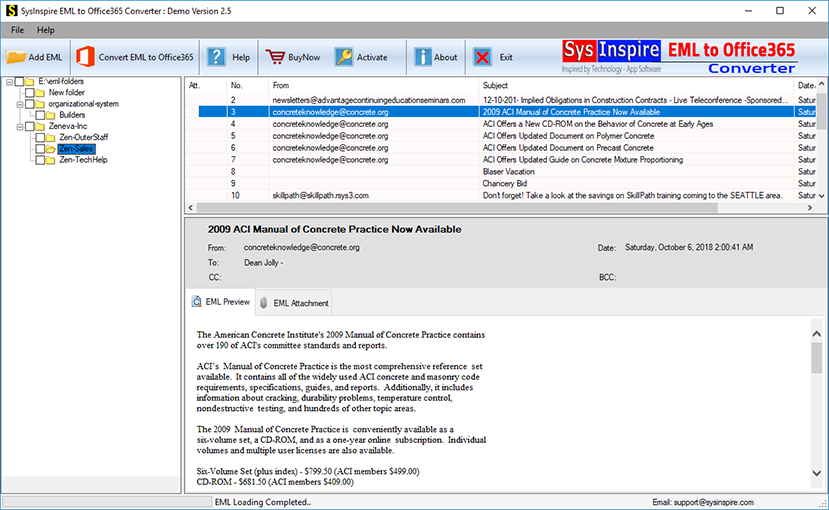Click the Activate text label

372,57
